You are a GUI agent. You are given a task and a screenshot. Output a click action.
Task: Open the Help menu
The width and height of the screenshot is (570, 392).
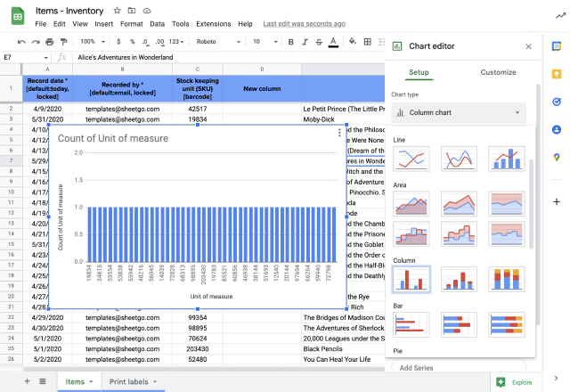click(246, 24)
